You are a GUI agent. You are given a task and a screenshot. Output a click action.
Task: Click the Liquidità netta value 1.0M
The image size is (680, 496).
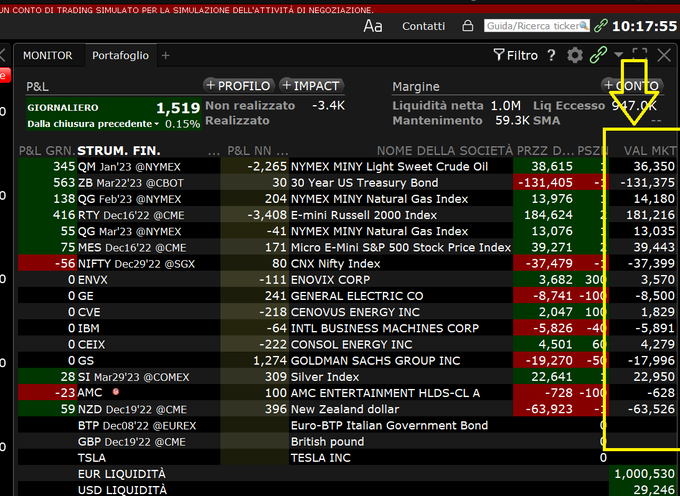(x=506, y=105)
